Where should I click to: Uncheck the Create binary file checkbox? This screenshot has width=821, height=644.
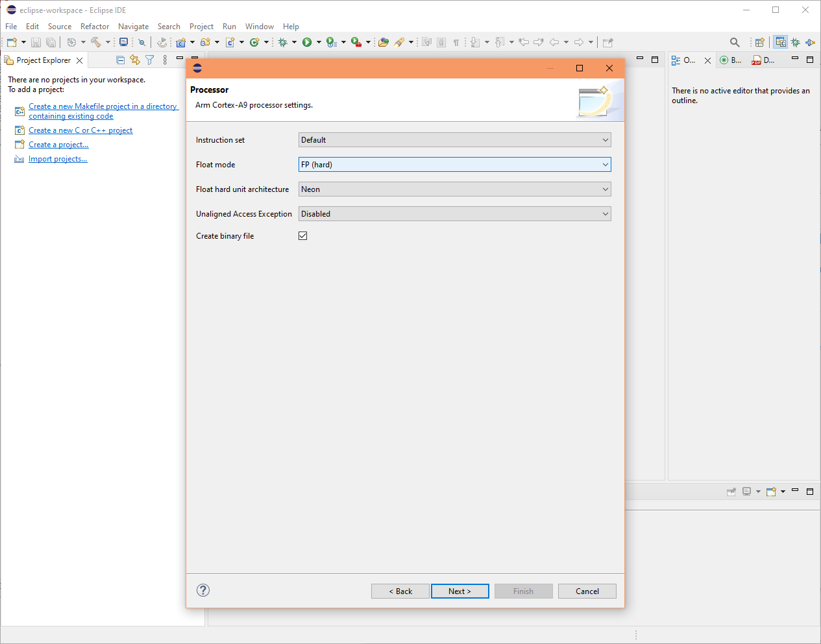click(x=303, y=236)
